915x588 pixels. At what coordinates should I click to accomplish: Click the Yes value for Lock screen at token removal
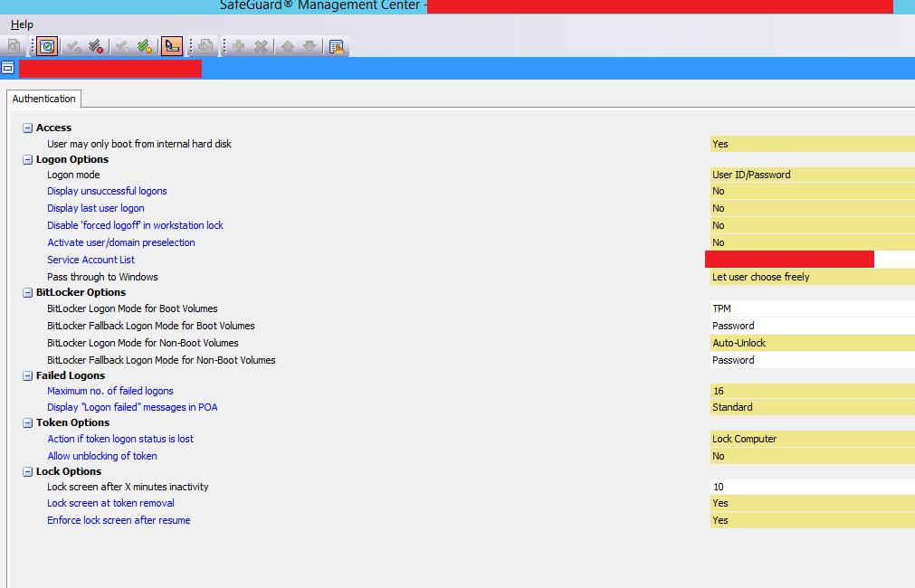click(x=813, y=503)
